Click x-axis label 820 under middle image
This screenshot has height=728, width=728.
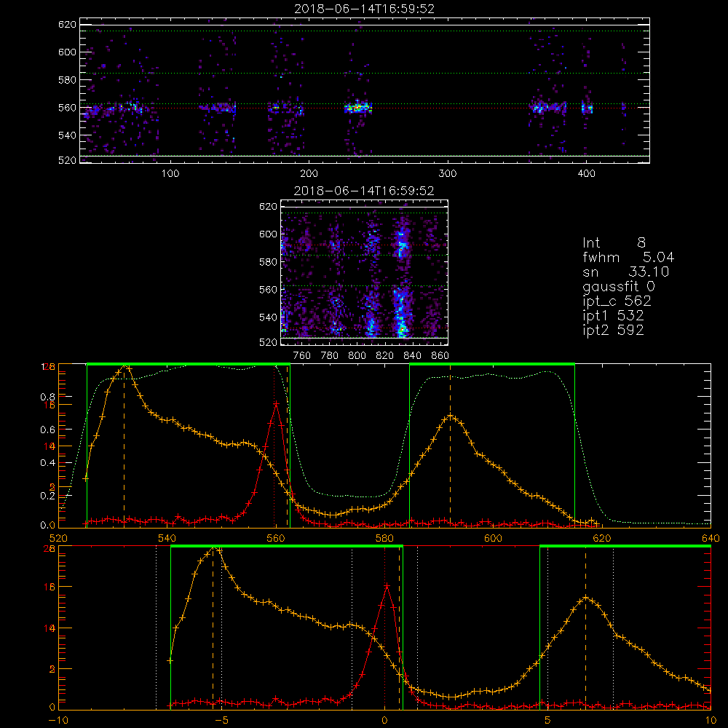click(385, 356)
